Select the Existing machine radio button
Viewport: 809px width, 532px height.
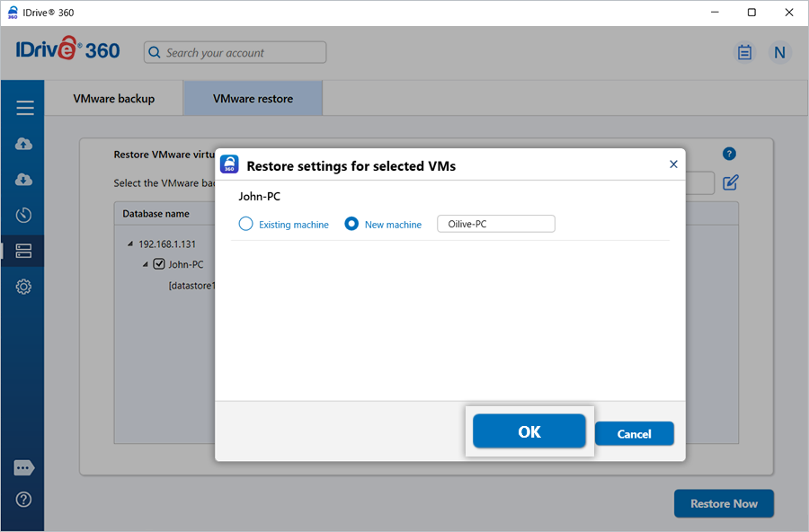[x=245, y=224]
